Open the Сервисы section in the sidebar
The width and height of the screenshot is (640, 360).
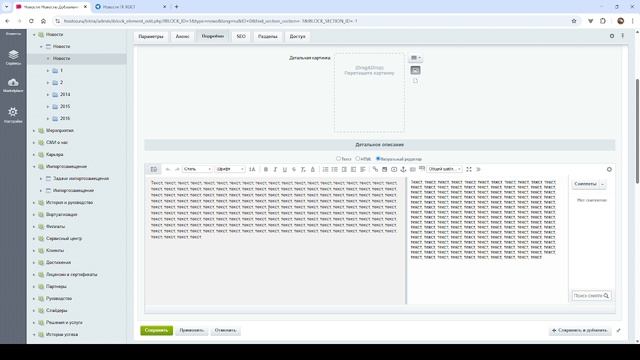[x=13, y=57]
